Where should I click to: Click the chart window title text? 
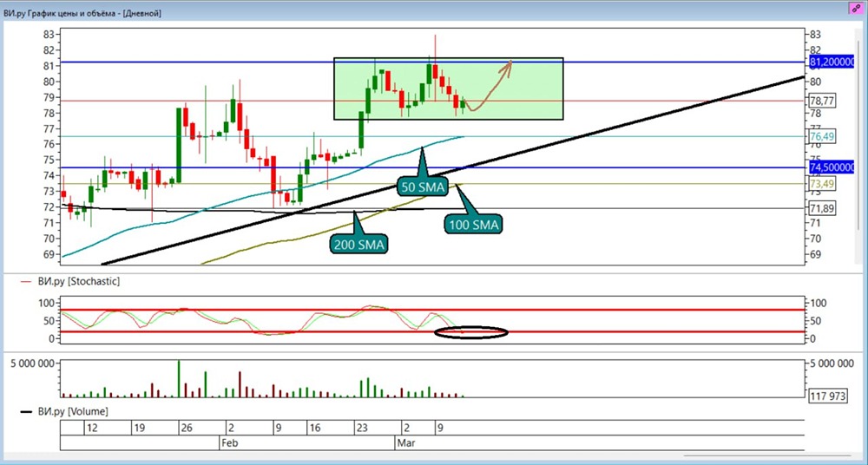82,13
